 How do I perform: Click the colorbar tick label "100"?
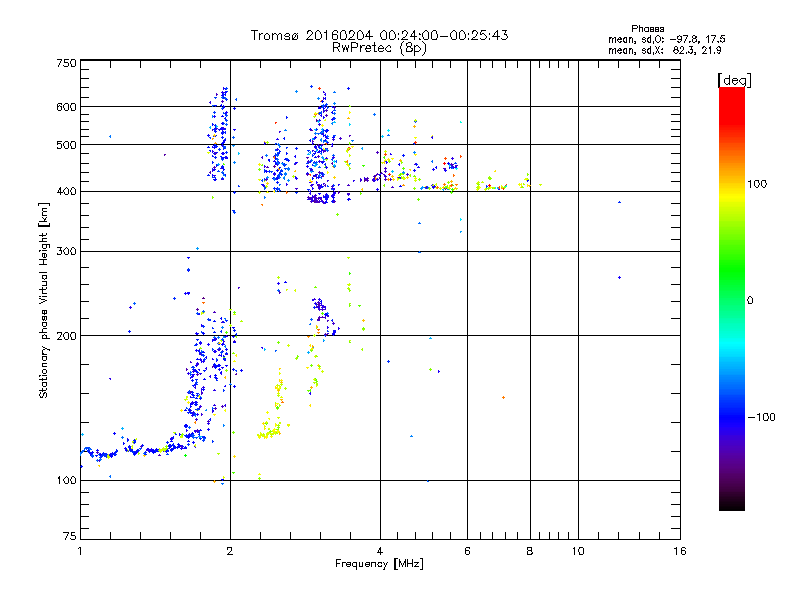click(x=757, y=184)
